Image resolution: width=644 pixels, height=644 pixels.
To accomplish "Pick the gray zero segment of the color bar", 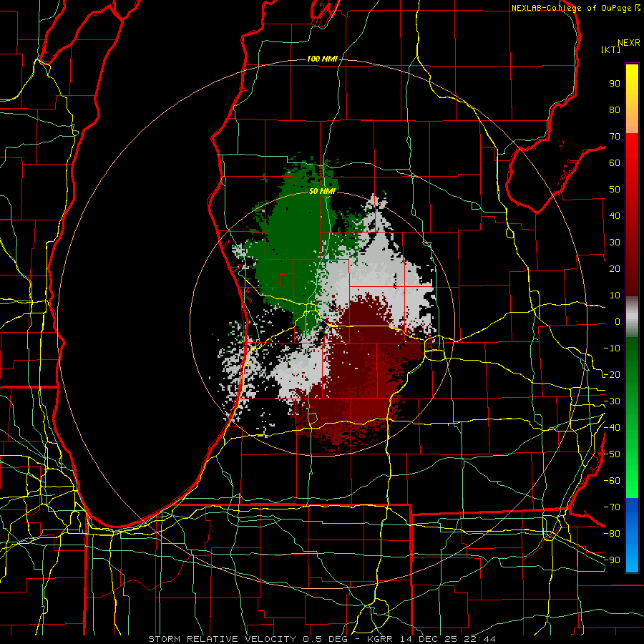I will (632, 316).
